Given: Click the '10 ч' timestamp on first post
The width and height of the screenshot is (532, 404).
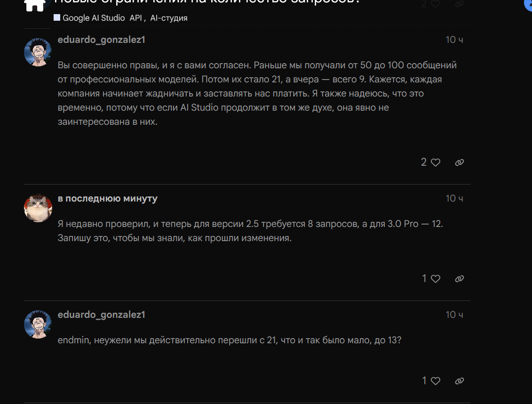Looking at the screenshot, I should (x=454, y=40).
